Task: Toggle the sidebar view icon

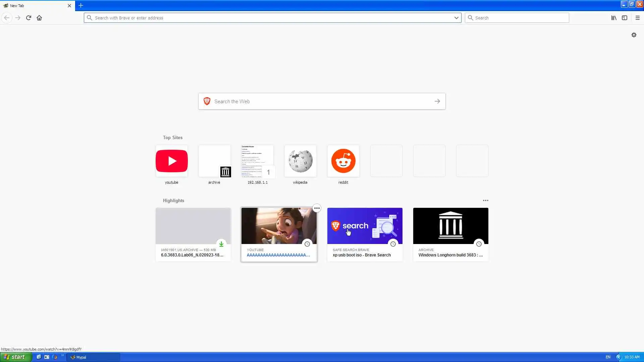Action: [624, 18]
